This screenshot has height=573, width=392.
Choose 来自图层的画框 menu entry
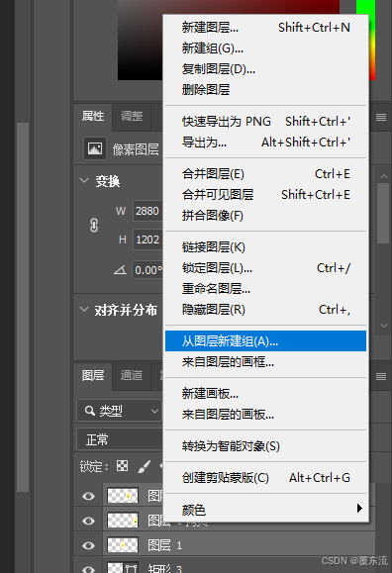(x=265, y=362)
